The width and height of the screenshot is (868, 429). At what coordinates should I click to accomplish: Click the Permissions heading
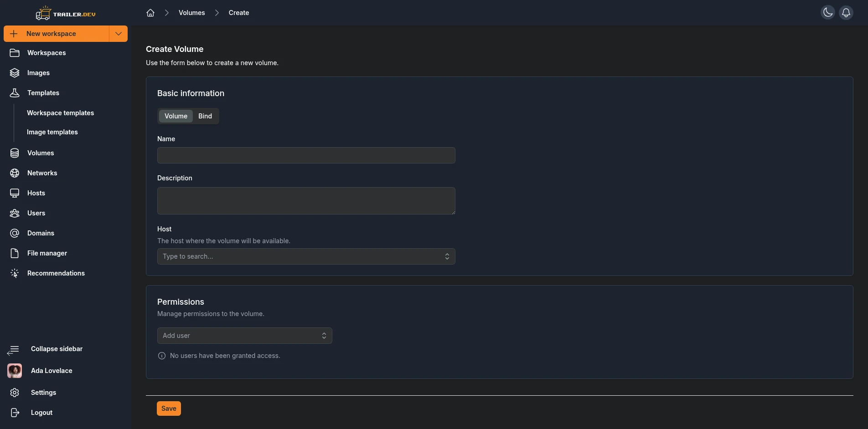(181, 302)
